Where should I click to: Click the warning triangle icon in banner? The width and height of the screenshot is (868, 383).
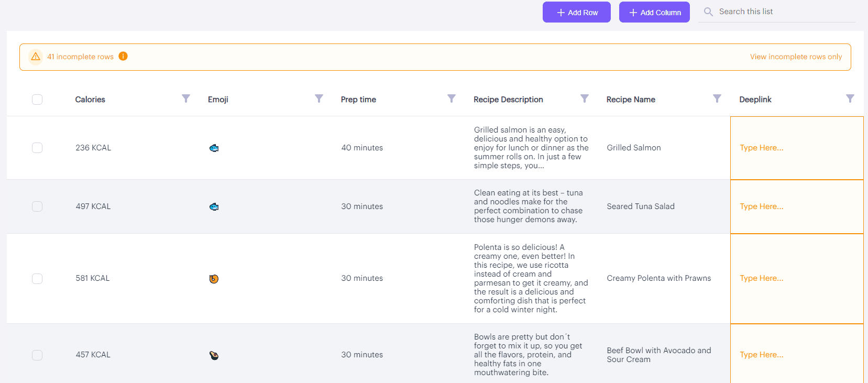pyautogui.click(x=36, y=57)
